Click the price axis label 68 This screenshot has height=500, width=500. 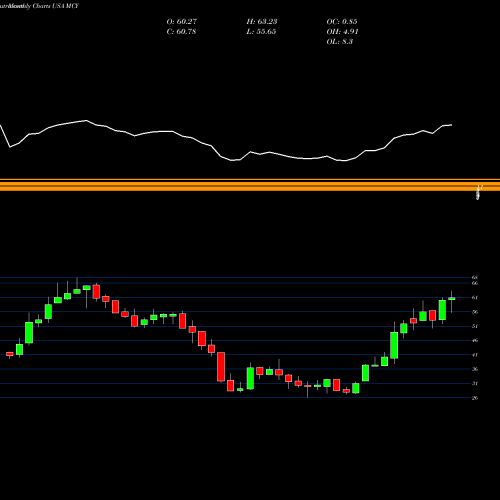tap(475, 277)
